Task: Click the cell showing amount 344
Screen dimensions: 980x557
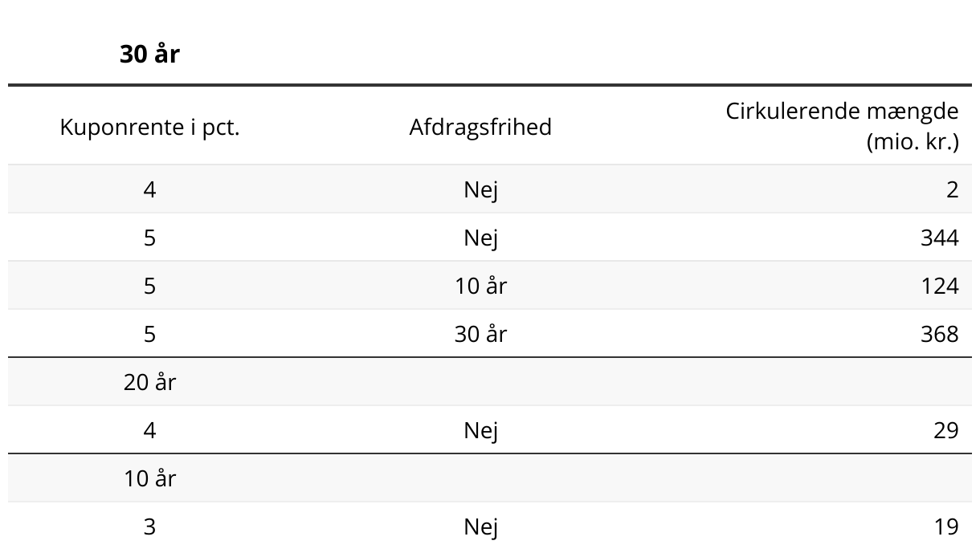Action: point(939,238)
